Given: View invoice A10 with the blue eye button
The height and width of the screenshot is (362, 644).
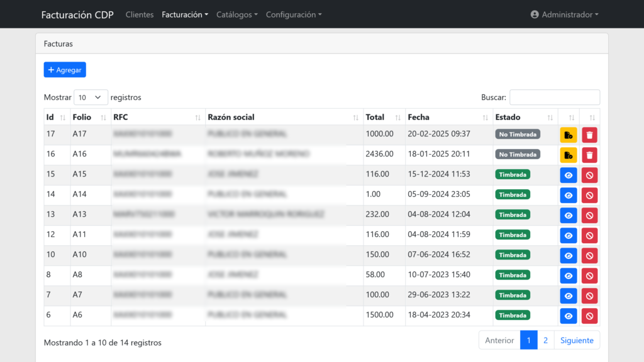Looking at the screenshot, I should (x=568, y=256).
